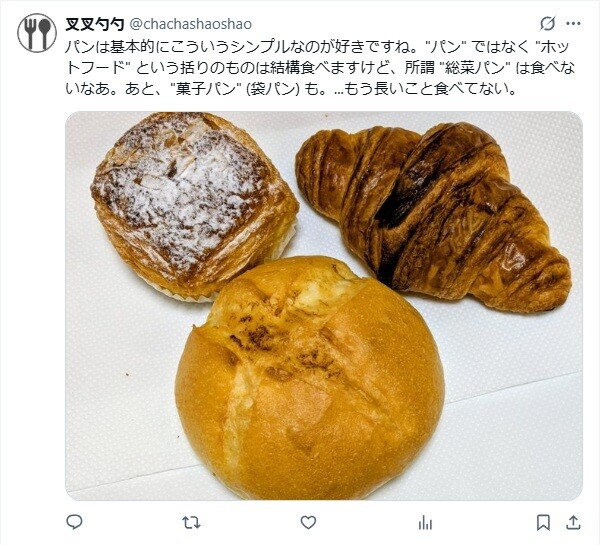Like the post with the heart icon

pos(308,522)
